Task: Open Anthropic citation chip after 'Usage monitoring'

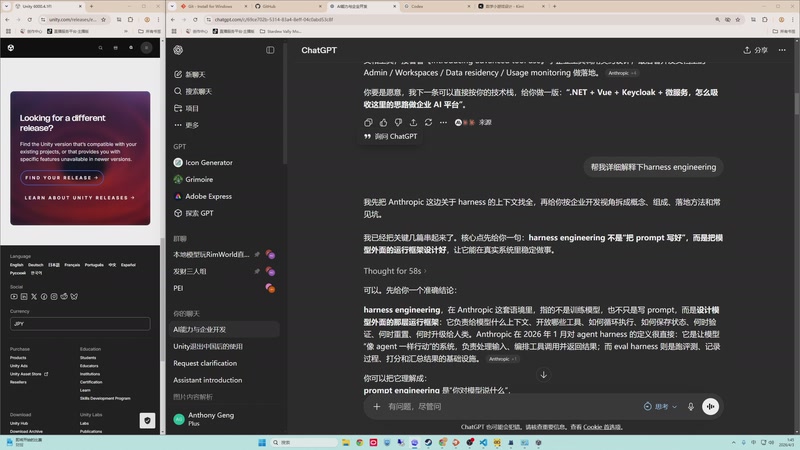Action: point(622,73)
